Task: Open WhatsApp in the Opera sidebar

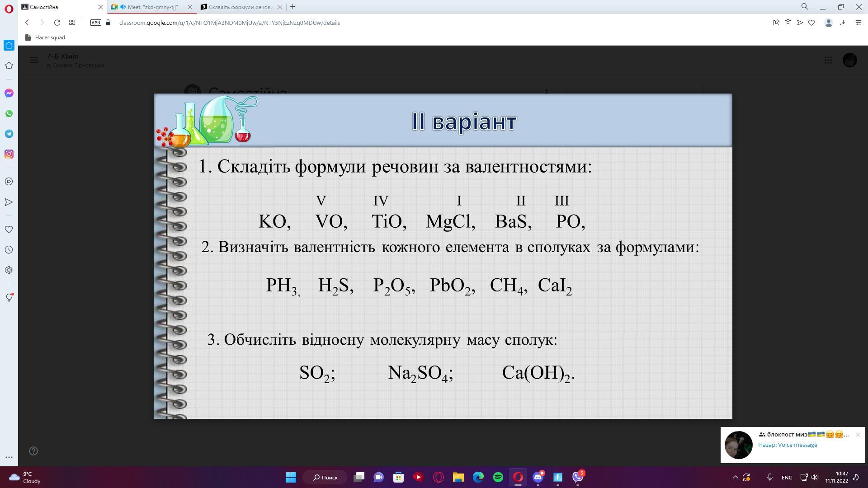Action: 9,113
